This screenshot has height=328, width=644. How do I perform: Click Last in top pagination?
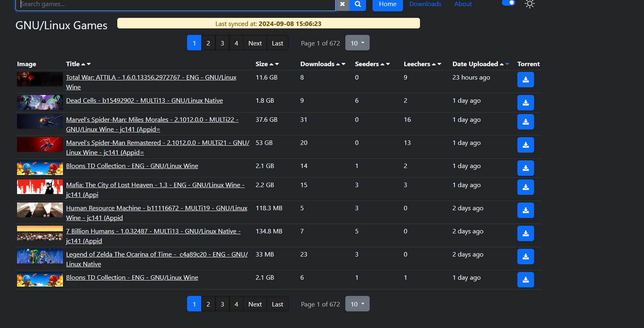coord(278,43)
